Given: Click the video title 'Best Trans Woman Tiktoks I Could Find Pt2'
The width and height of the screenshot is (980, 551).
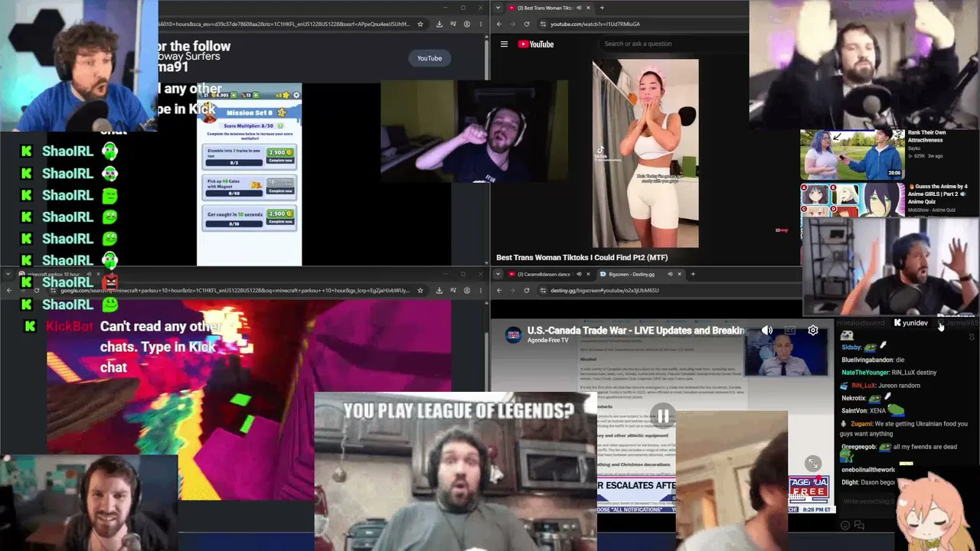Looking at the screenshot, I should (x=582, y=257).
